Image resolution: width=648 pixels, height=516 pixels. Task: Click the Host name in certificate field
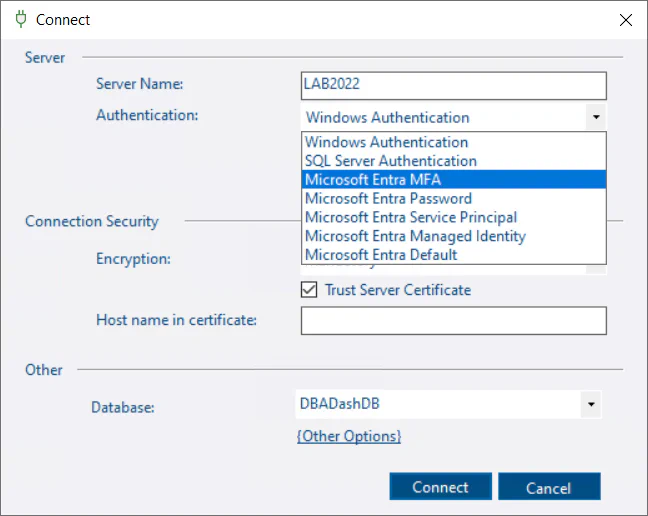pyautogui.click(x=453, y=320)
